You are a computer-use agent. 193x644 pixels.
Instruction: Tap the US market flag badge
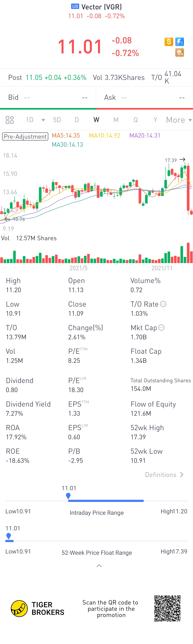pos(75,6)
